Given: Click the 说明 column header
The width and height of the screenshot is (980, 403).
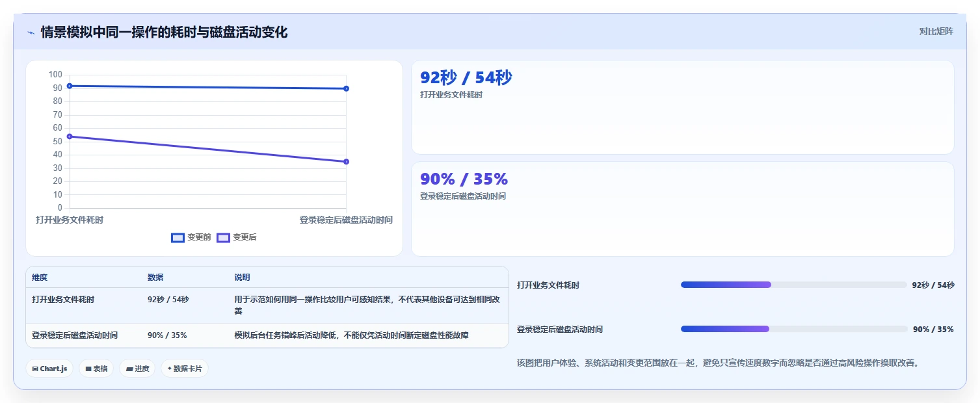Looking at the screenshot, I should (x=242, y=278).
